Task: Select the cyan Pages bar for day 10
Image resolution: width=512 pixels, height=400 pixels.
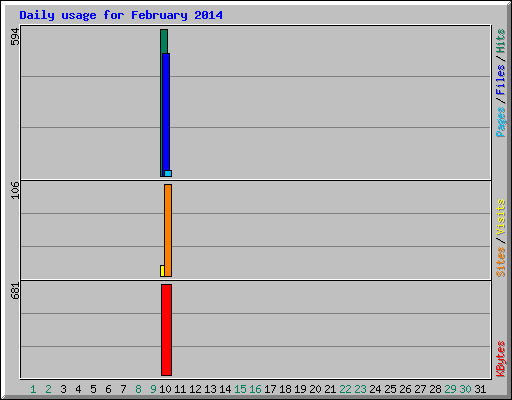Action: [x=168, y=173]
